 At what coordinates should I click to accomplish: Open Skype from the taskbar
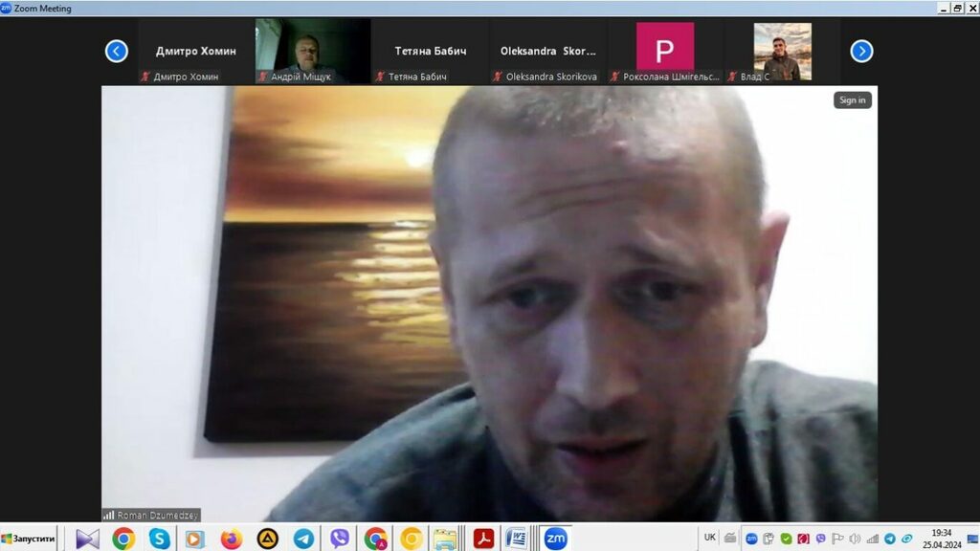[x=159, y=539]
